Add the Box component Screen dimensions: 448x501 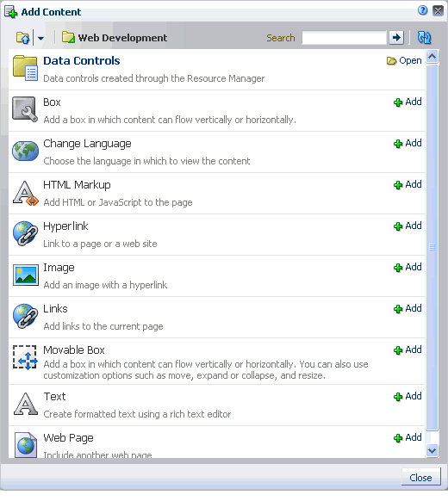click(414, 102)
